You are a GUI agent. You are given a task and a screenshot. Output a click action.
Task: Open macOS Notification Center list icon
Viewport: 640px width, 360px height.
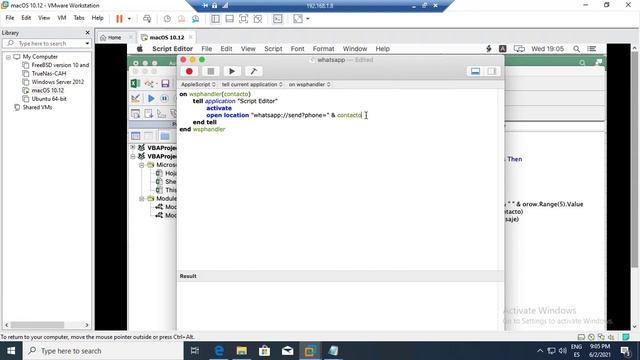coord(591,49)
